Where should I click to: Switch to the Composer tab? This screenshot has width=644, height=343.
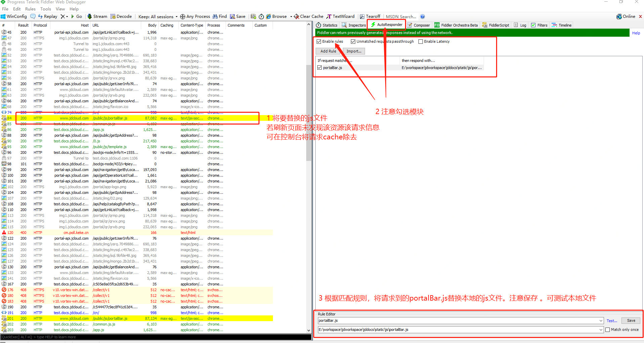(x=418, y=25)
